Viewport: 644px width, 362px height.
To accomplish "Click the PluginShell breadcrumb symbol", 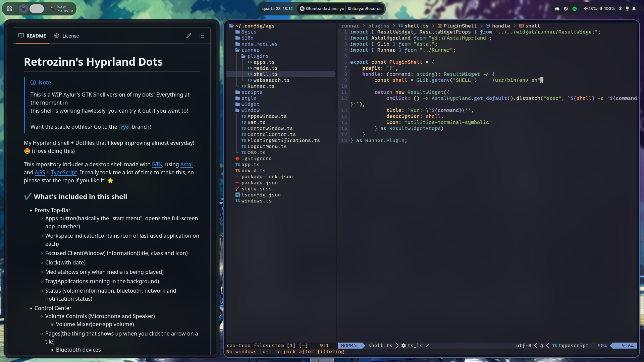I will pos(457,26).
